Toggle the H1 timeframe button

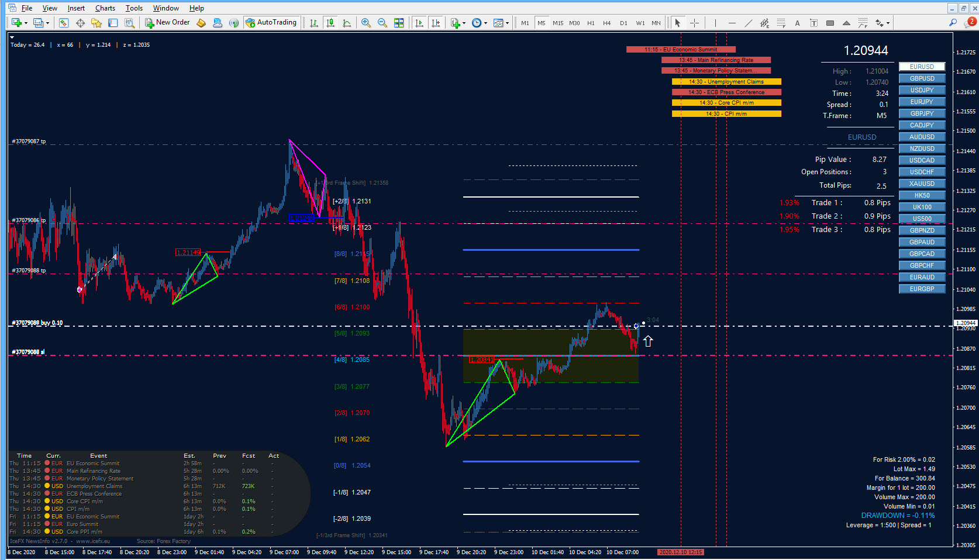pos(591,23)
